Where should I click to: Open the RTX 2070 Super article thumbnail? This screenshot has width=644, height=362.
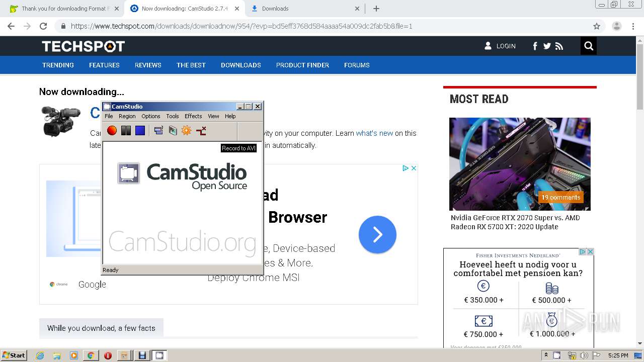click(x=520, y=164)
